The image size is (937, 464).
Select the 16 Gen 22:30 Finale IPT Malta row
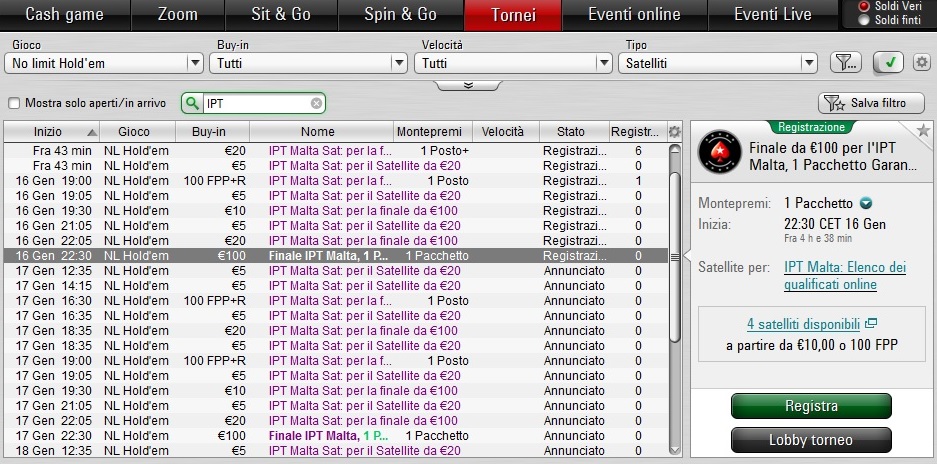(336, 255)
